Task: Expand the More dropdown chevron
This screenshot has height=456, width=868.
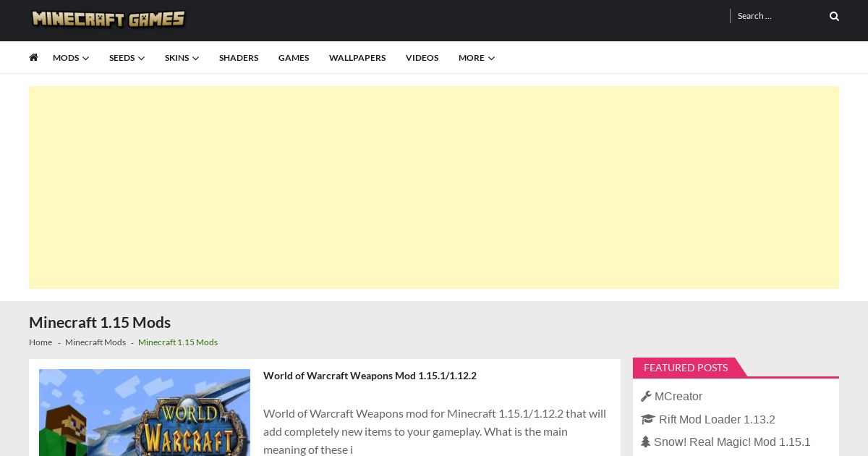Action: (x=491, y=58)
